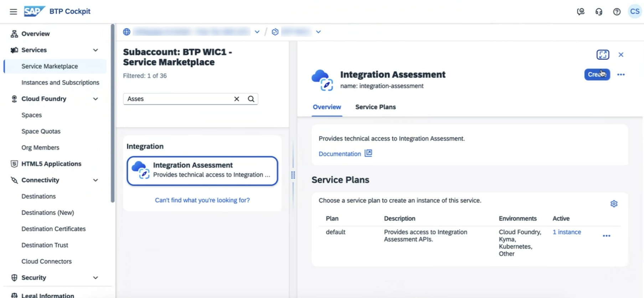The height and width of the screenshot is (298, 644).
Task: Open the notifications feedback icon in header
Action: click(581, 12)
